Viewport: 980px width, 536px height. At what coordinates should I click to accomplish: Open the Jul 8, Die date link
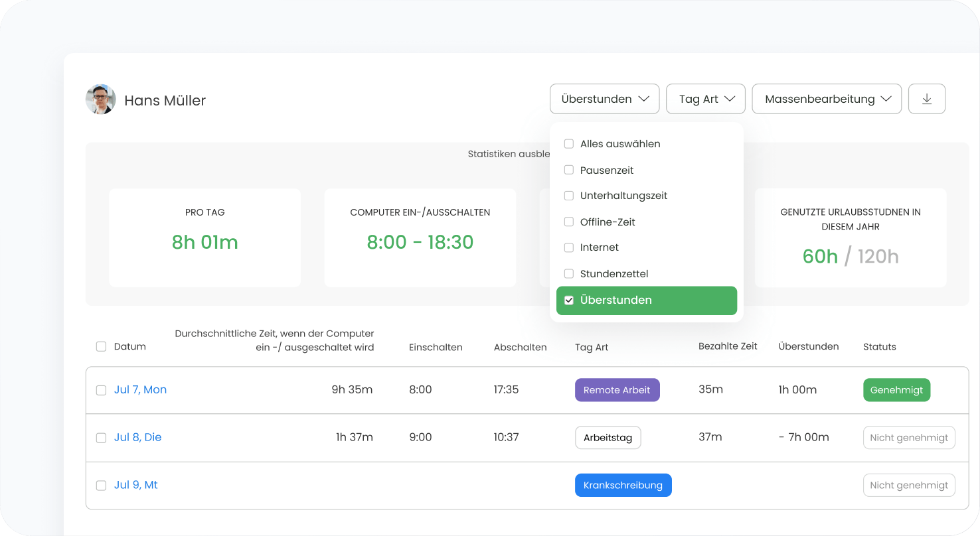click(137, 437)
